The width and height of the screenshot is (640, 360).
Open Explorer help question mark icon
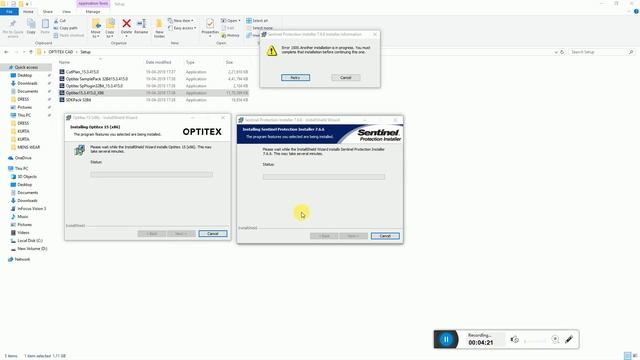(x=636, y=11)
